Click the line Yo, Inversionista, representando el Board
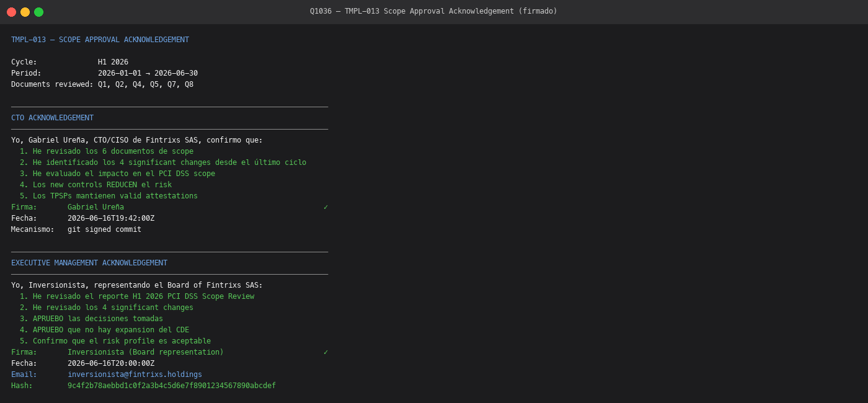The width and height of the screenshot is (868, 403). pyautogui.click(x=137, y=285)
